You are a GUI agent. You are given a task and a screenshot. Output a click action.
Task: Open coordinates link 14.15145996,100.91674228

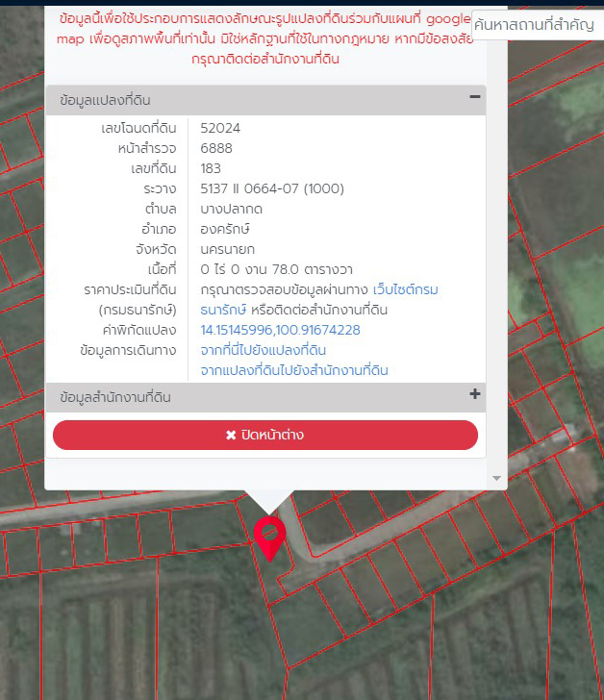point(280,330)
